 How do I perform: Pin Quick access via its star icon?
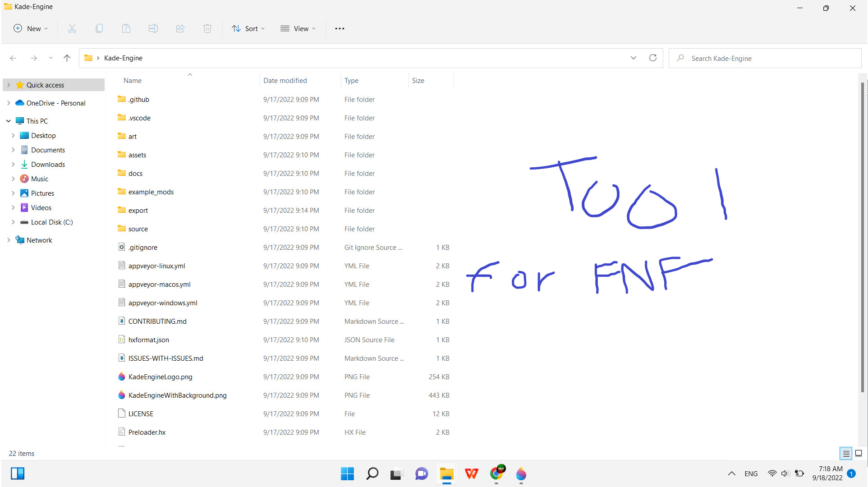[x=19, y=85]
